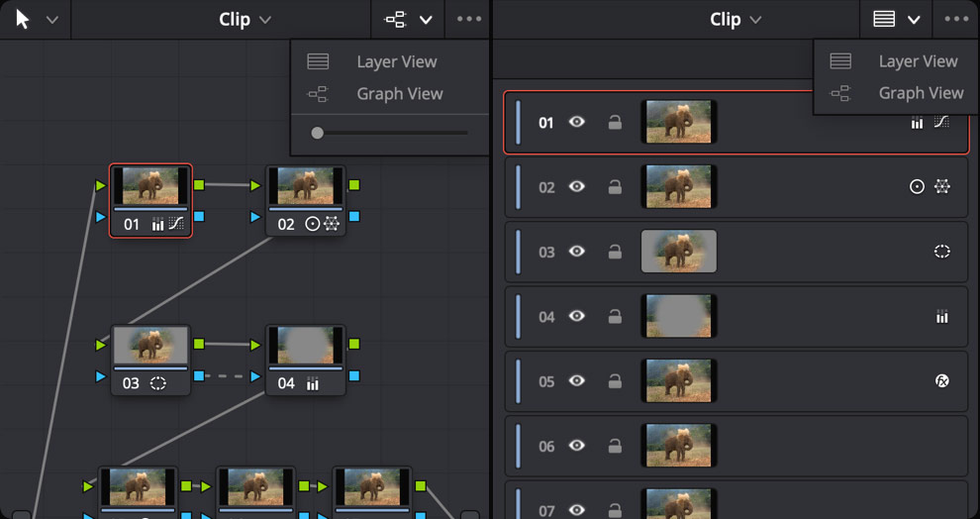Click the FX icon on layer 05
980x519 pixels.
(941, 380)
